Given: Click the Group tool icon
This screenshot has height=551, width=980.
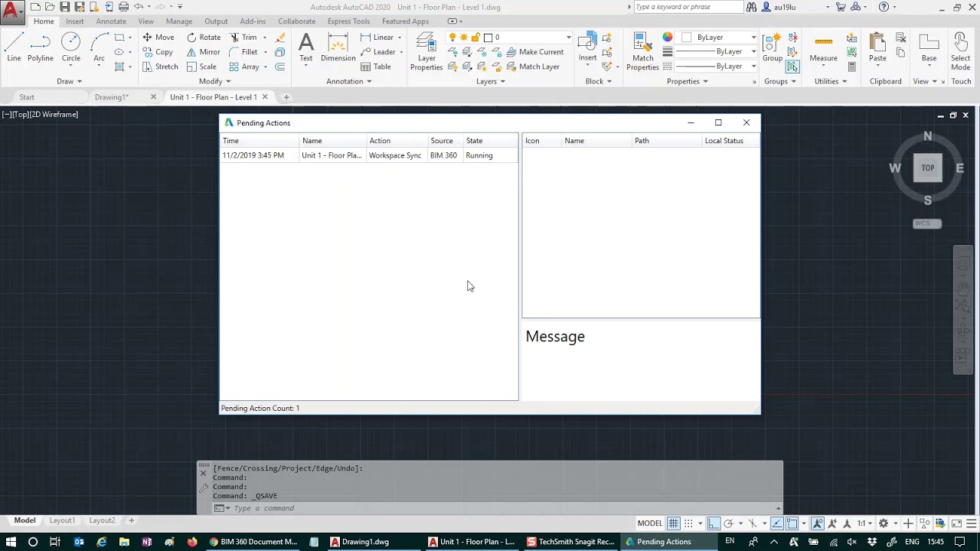Looking at the screenshot, I should (x=773, y=47).
